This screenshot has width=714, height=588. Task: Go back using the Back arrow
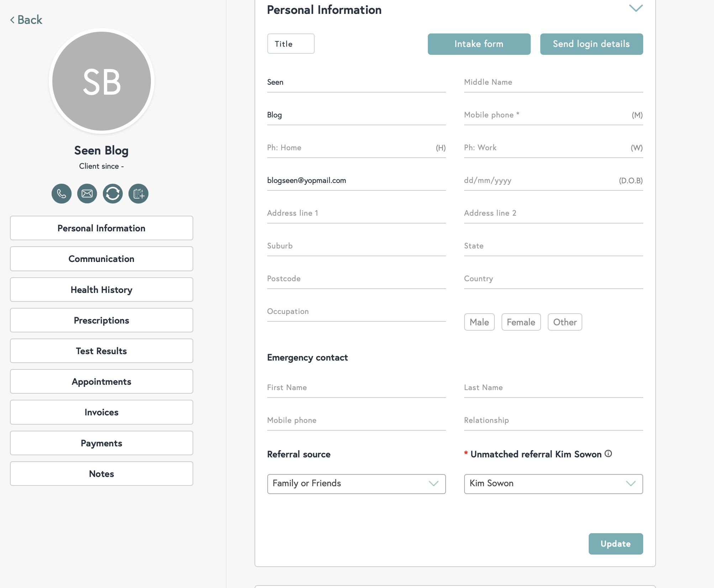tap(26, 20)
